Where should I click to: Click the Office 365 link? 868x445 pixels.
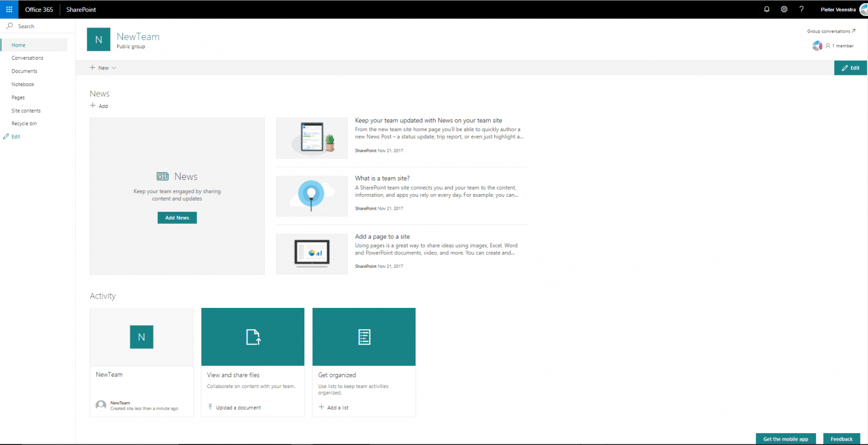39,9
